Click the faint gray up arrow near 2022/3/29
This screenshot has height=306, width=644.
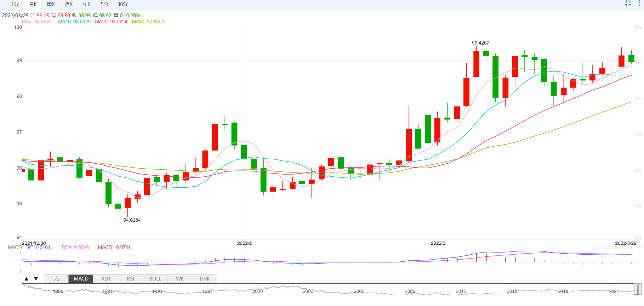631,248
